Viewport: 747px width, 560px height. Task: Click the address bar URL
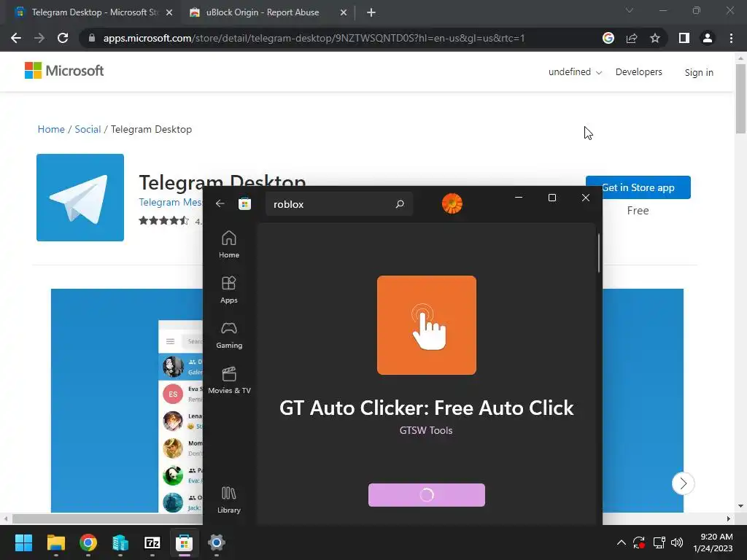click(314, 38)
